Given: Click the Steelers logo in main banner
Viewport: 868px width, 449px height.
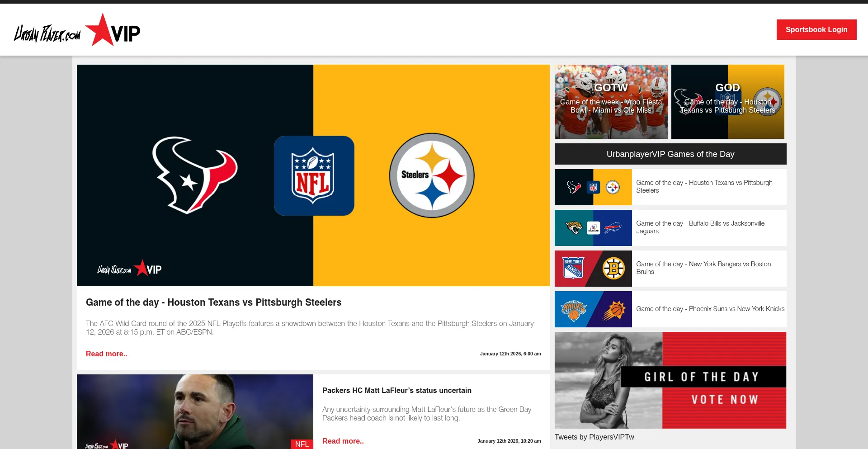Looking at the screenshot, I should [x=432, y=175].
